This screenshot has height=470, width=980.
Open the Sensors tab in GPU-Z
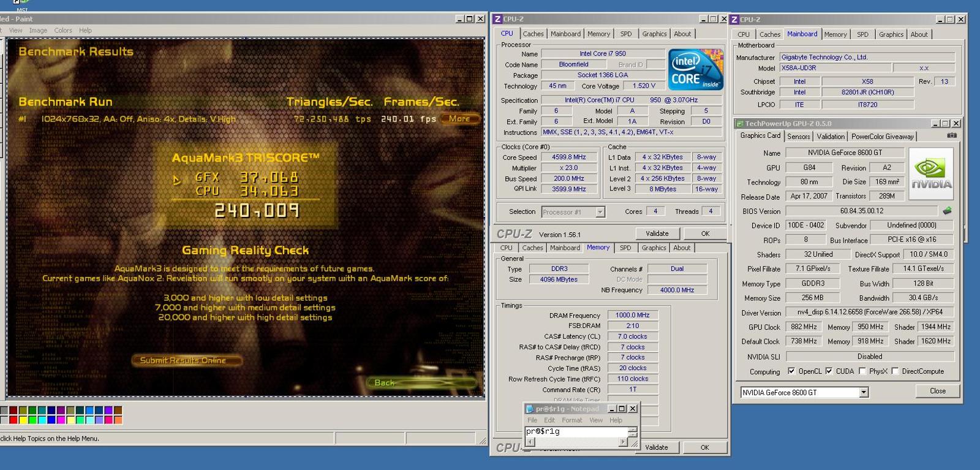[798, 136]
